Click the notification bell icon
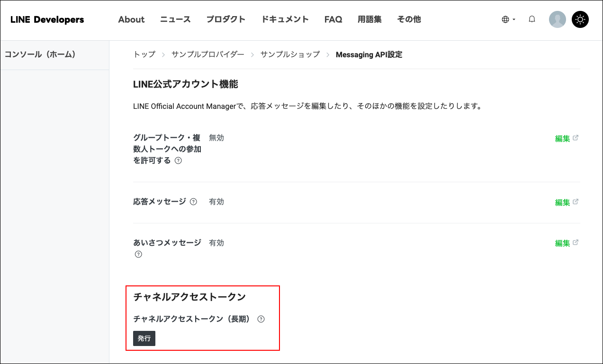Viewport: 603px width, 364px height. click(532, 19)
